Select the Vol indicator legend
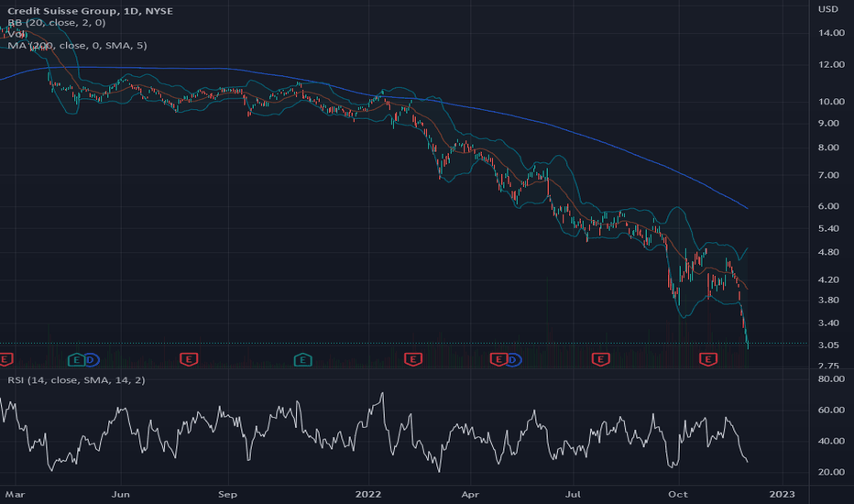Screen dimensions: 854x504 [16, 34]
